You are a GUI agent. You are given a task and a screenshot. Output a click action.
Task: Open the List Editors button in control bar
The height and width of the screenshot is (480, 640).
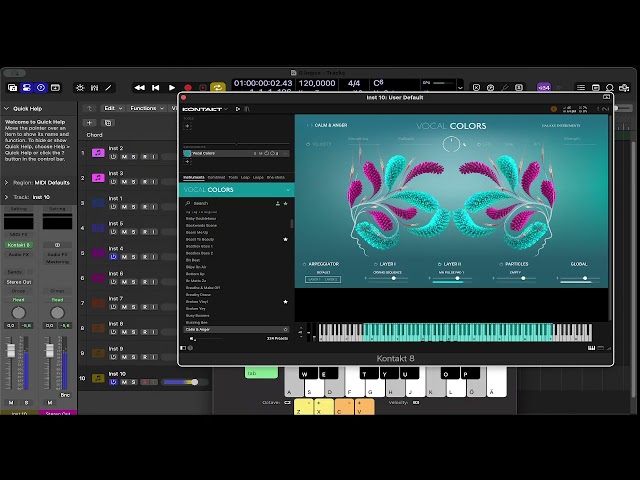tap(581, 88)
